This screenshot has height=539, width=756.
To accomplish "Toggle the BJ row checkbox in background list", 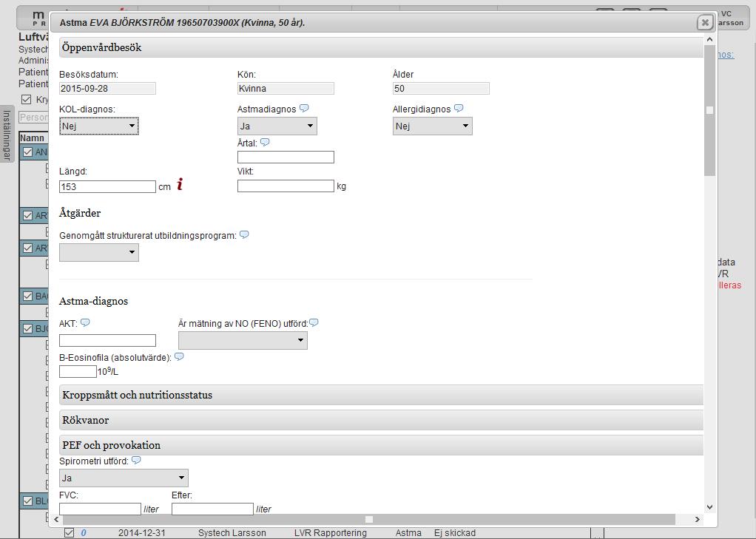I will (x=27, y=329).
